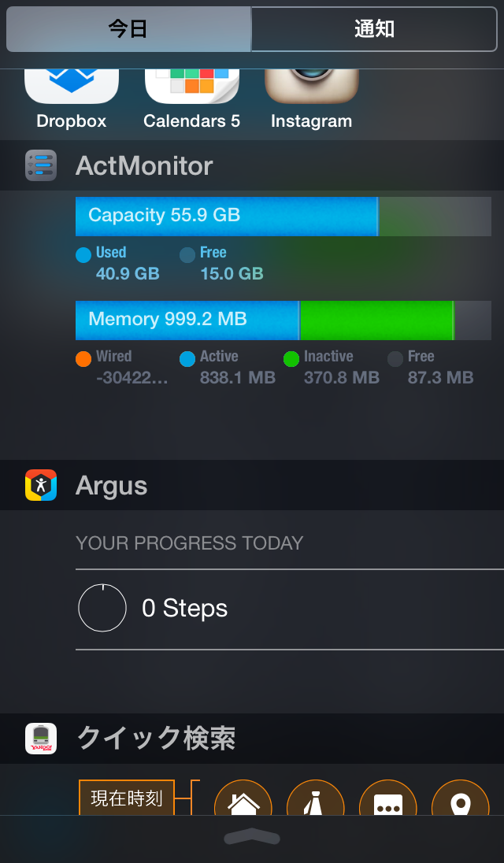Tap the Argus widget app icon
Image resolution: width=504 pixels, height=863 pixels.
click(41, 485)
